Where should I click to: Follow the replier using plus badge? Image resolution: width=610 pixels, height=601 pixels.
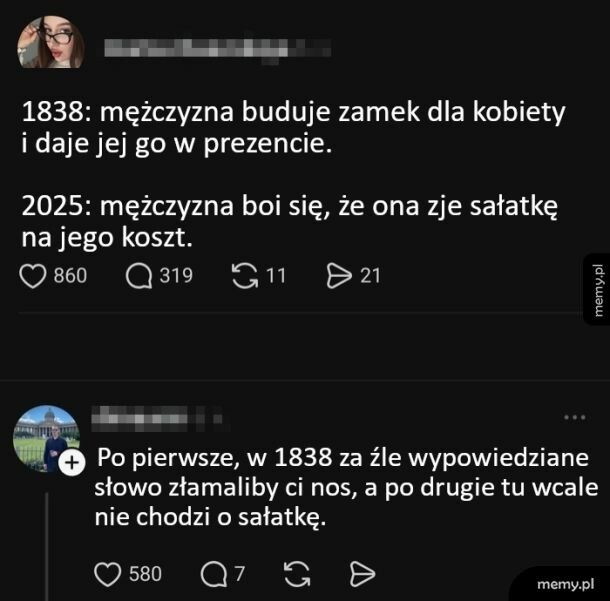pos(72,463)
